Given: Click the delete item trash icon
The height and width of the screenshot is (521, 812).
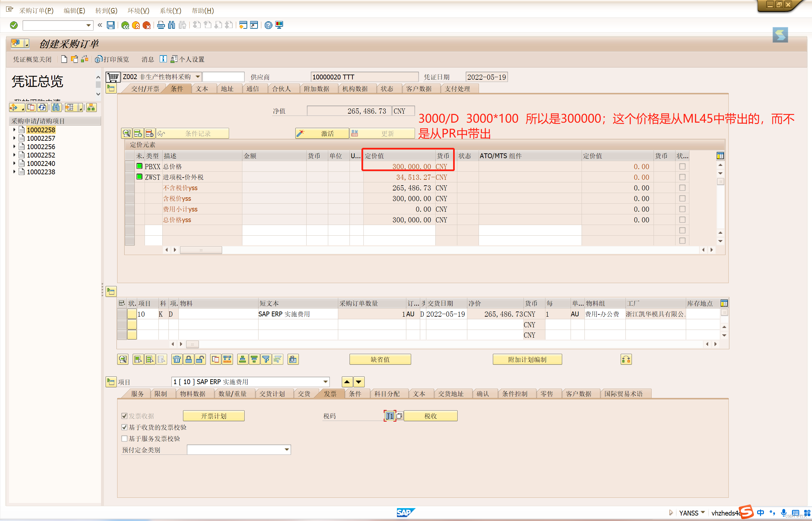Looking at the screenshot, I should pyautogui.click(x=177, y=359).
